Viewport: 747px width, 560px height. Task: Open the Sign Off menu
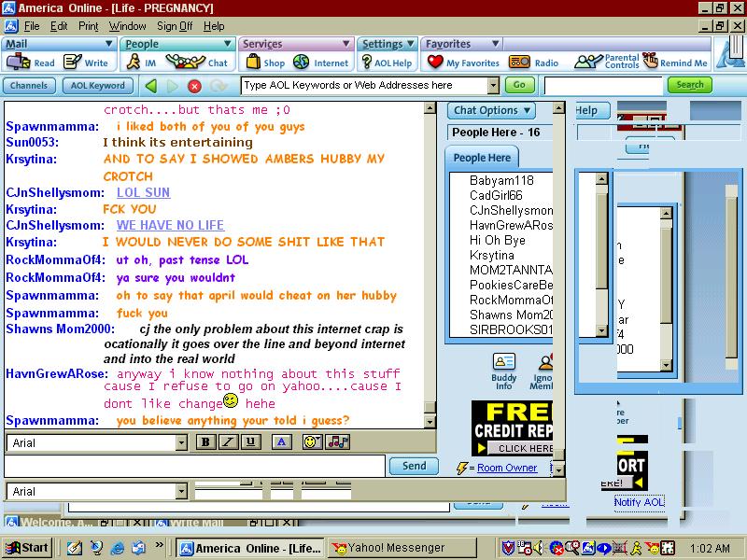point(175,26)
